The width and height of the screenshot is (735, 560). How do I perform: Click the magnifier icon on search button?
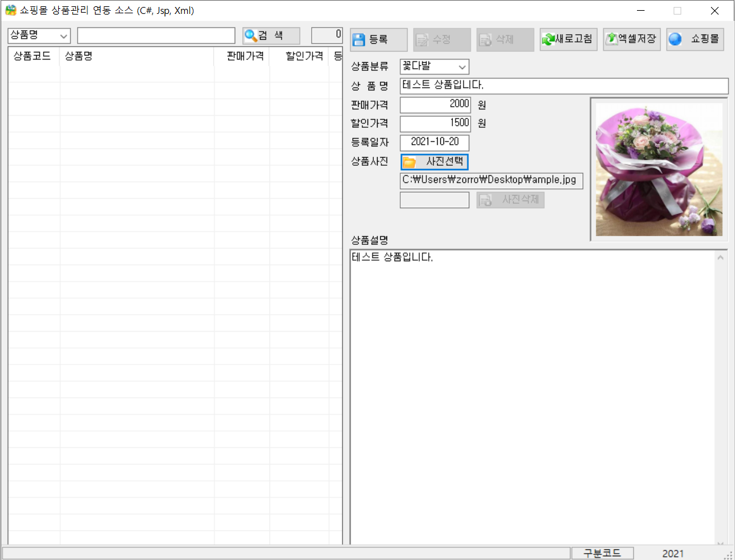click(x=250, y=35)
